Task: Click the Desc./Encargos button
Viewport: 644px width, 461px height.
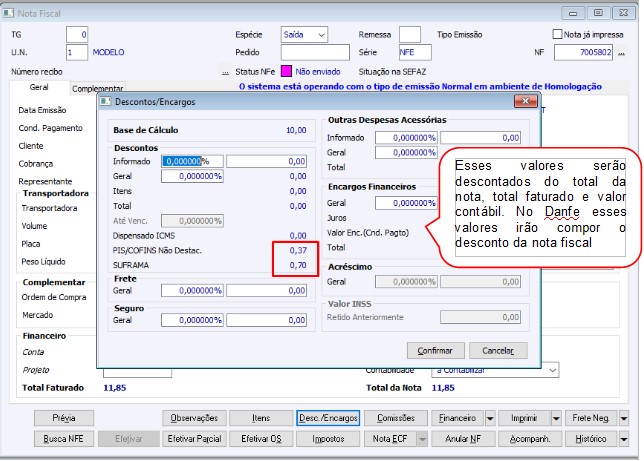Action: click(x=328, y=418)
